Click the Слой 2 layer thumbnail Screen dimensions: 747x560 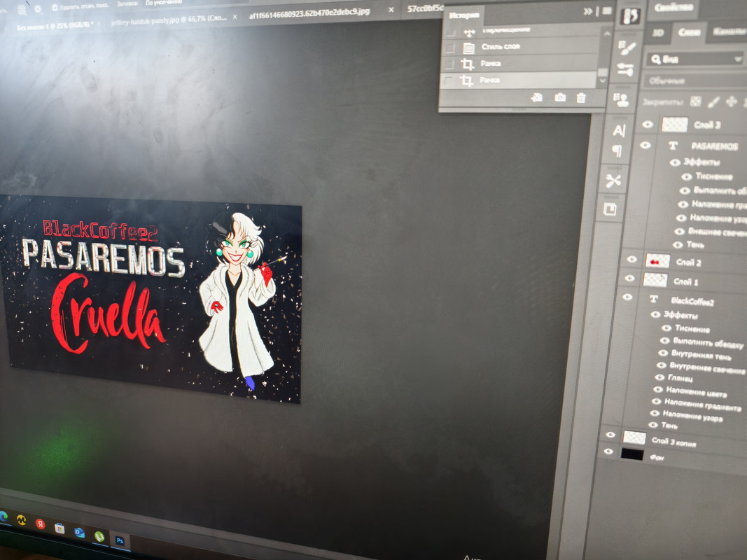tap(657, 261)
